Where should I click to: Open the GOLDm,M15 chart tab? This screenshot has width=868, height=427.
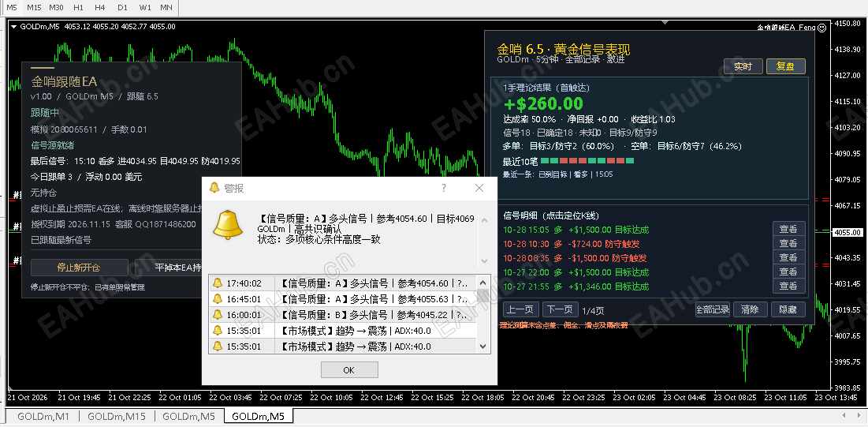116,417
